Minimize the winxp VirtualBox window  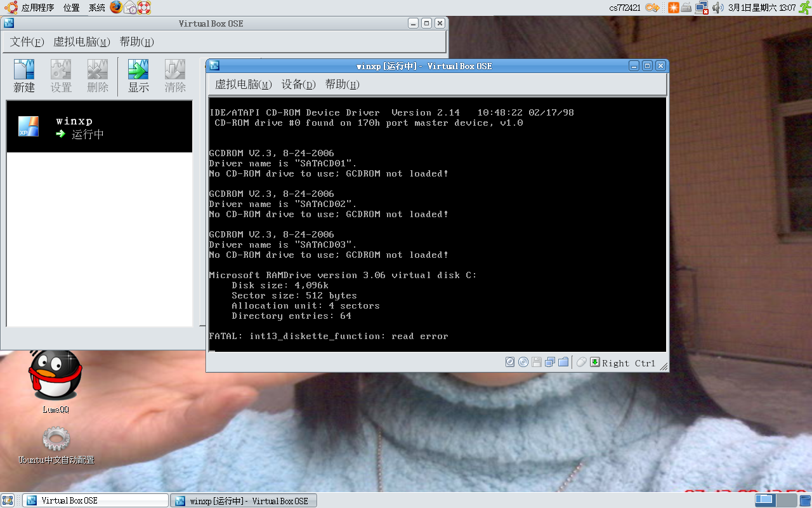click(634, 65)
